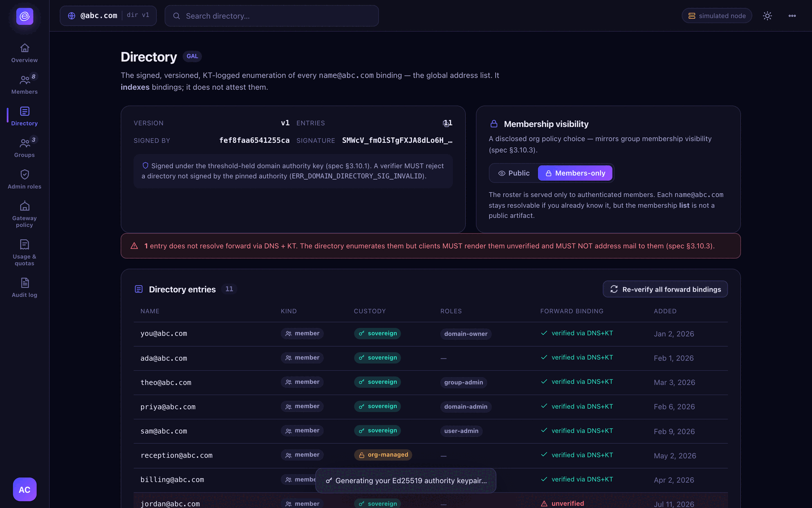Click the Jan 2, 2026 added date
Viewport: 812px width, 508px height.
tap(674, 334)
